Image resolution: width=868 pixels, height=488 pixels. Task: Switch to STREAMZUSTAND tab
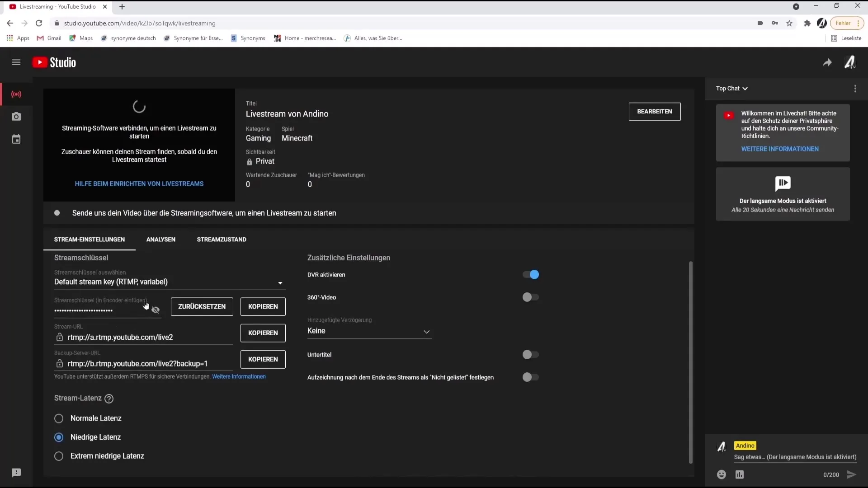(x=221, y=239)
